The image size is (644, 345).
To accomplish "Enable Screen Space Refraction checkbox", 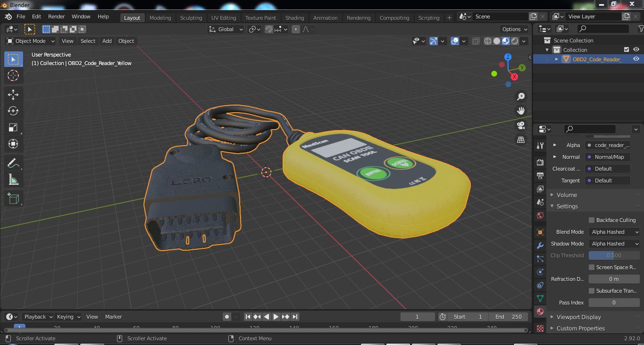I will [592, 267].
